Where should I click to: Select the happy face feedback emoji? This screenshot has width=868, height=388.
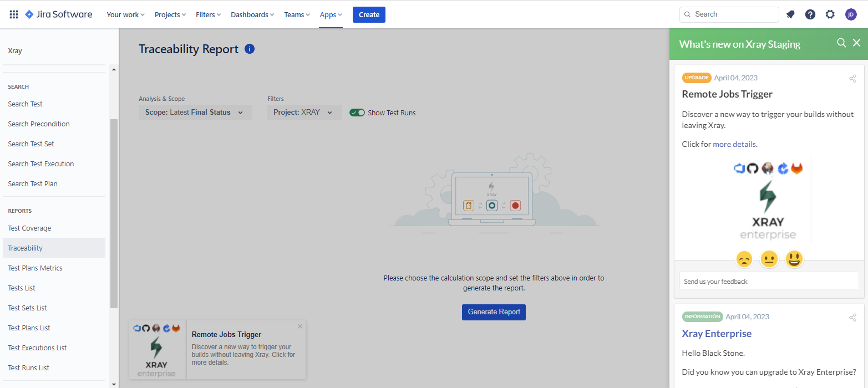click(794, 259)
